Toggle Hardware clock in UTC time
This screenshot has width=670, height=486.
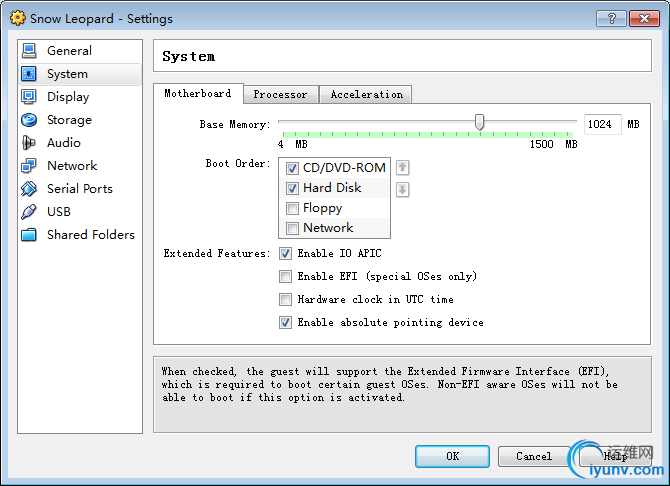[286, 299]
